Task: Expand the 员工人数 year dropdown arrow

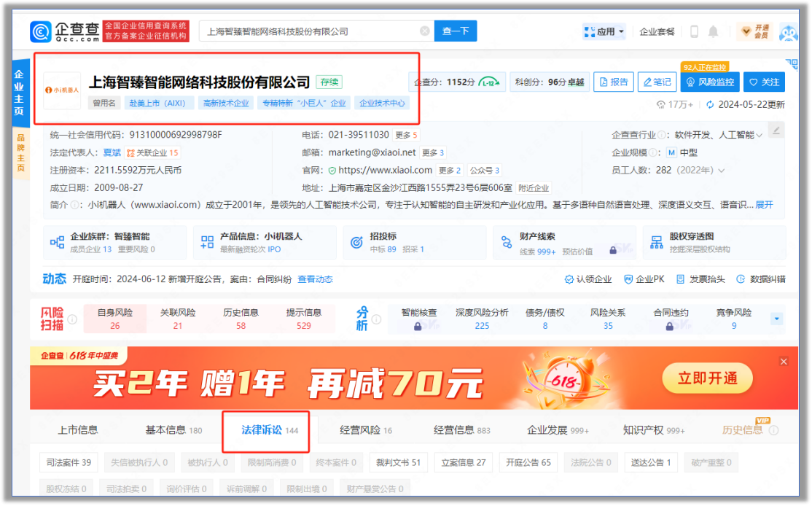Action: pos(722,171)
